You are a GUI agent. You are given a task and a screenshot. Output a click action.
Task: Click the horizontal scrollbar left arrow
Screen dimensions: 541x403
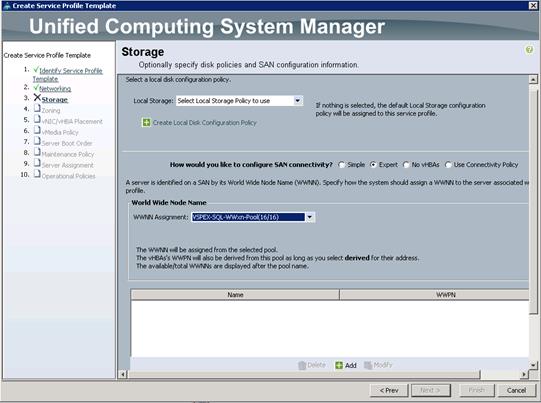point(123,374)
